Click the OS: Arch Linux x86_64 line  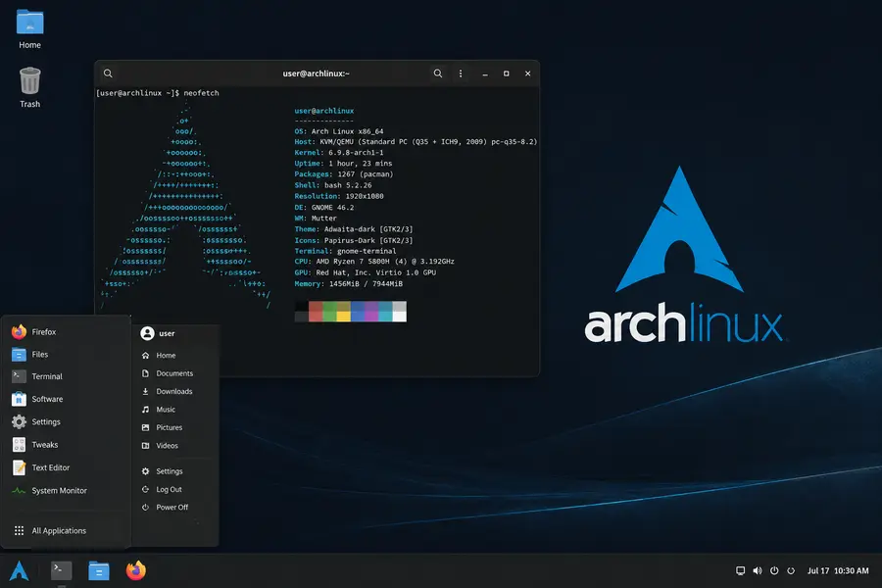pos(339,131)
